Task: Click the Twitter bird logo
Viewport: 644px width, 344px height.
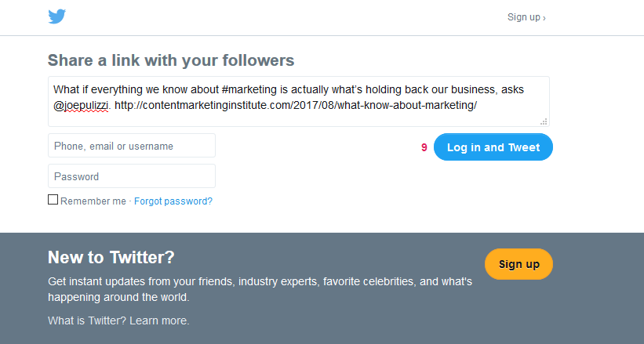Action: click(x=56, y=16)
